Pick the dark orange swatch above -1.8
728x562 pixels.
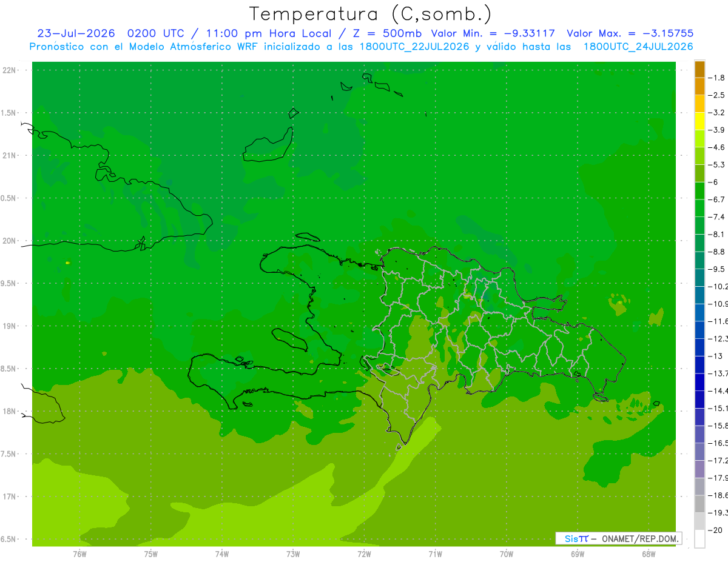pyautogui.click(x=699, y=70)
